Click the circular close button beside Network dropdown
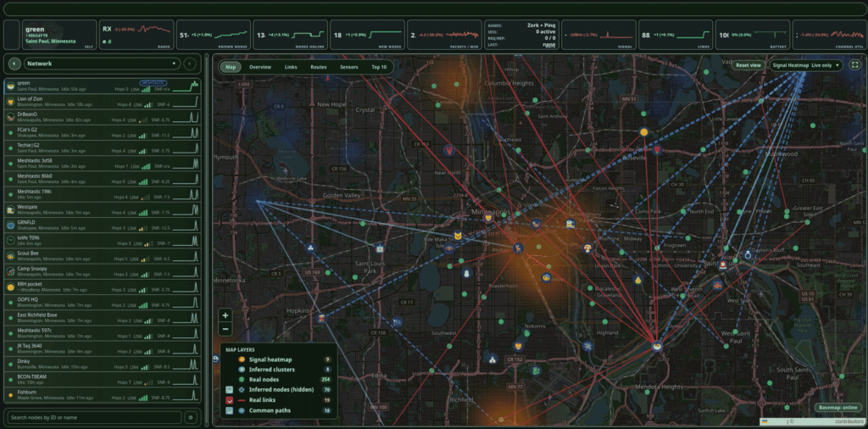The height and width of the screenshot is (429, 868). point(190,64)
